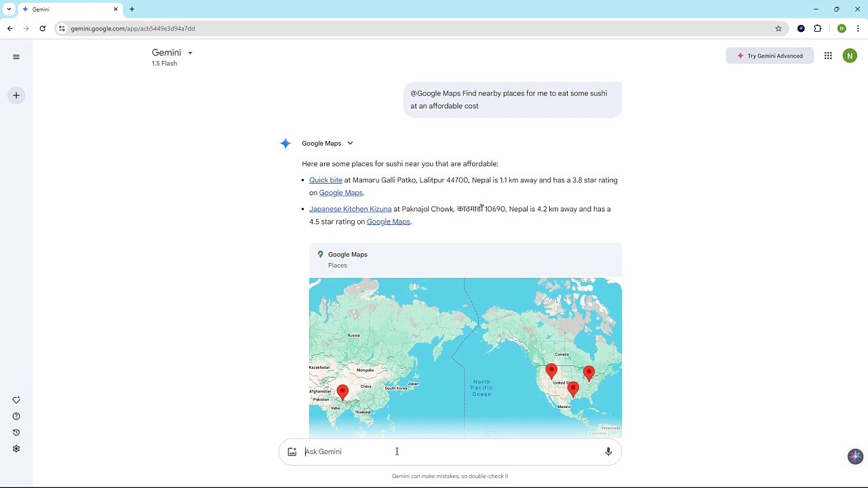
Task: Open Google Maps link after Kizuna rating
Action: [x=388, y=222]
